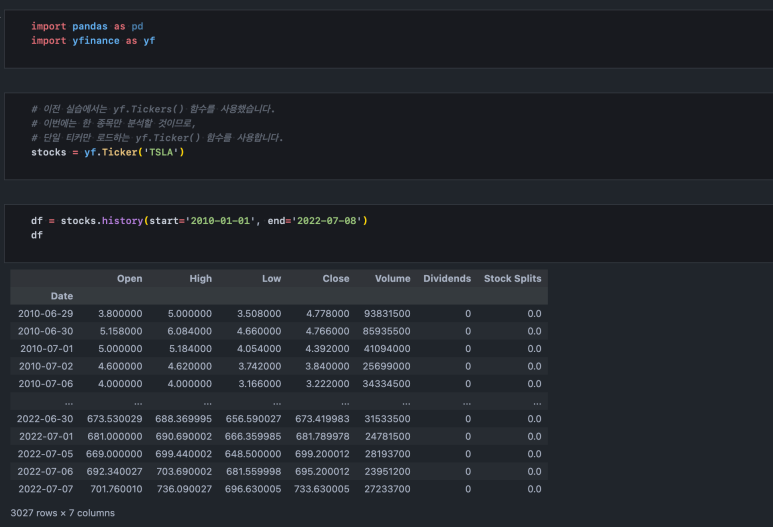Click the Low value 3.166000
This screenshot has width=773, height=527.
(260, 384)
